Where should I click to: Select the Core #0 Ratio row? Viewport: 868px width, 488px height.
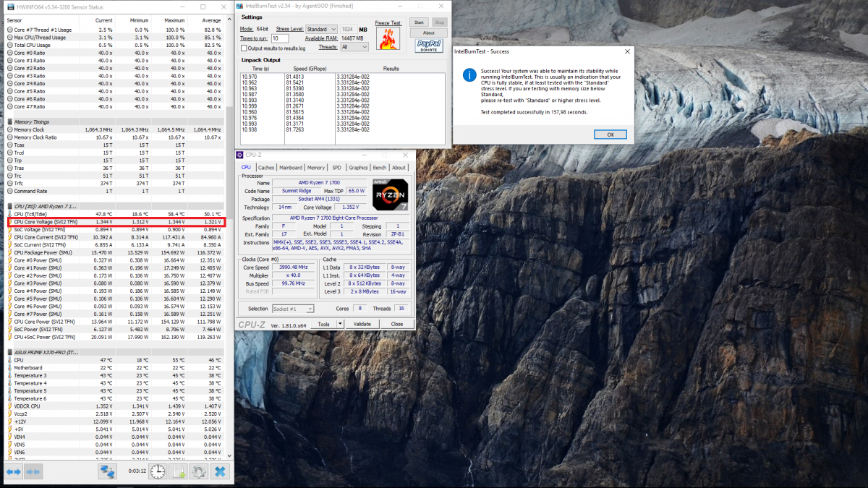(x=114, y=53)
